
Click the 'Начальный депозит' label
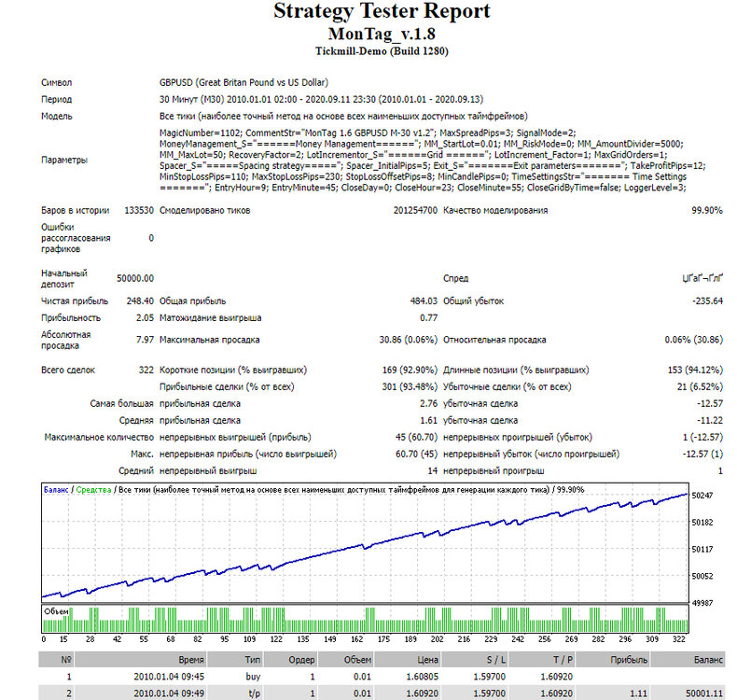point(64,279)
